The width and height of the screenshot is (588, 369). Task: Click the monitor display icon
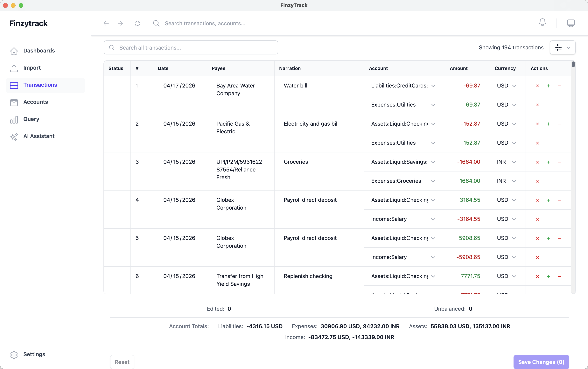(571, 23)
